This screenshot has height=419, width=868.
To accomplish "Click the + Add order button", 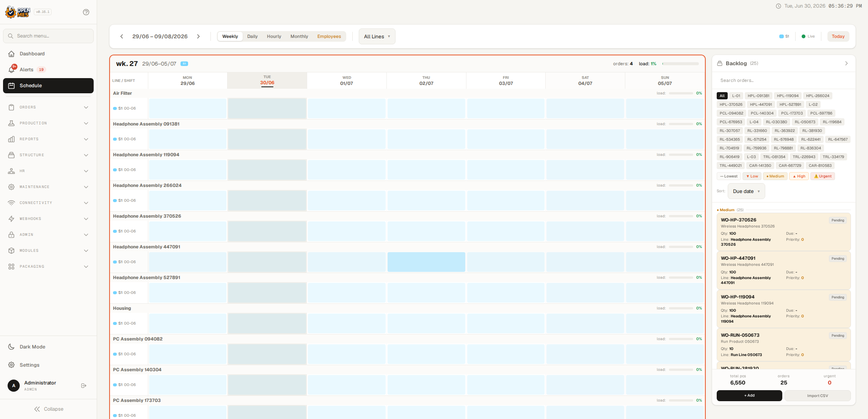I will point(749,395).
